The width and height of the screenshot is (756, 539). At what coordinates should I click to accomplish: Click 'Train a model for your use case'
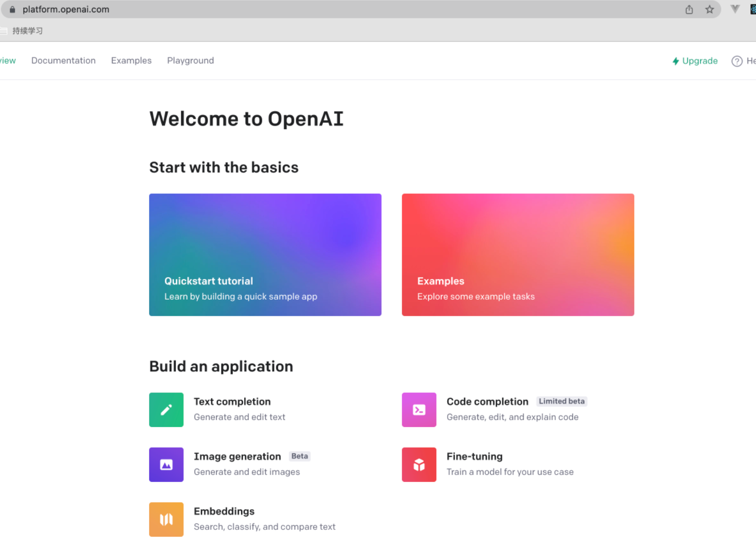coord(510,472)
